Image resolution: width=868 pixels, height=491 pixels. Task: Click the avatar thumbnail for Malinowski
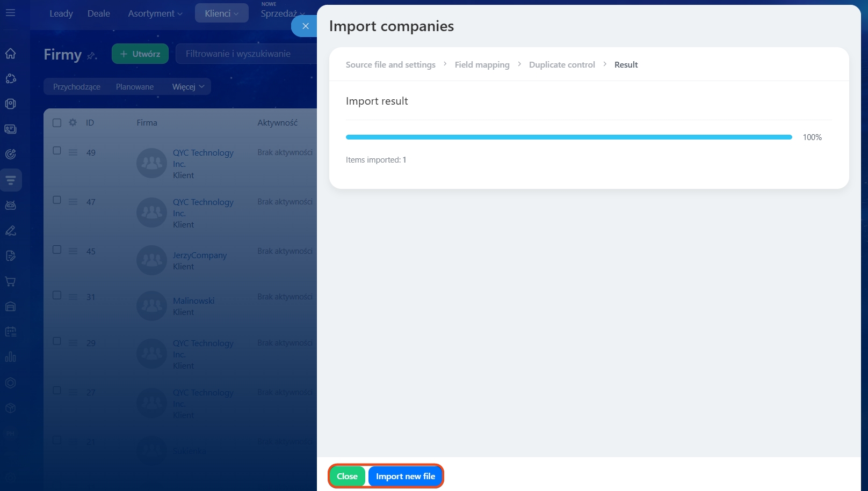pyautogui.click(x=152, y=306)
